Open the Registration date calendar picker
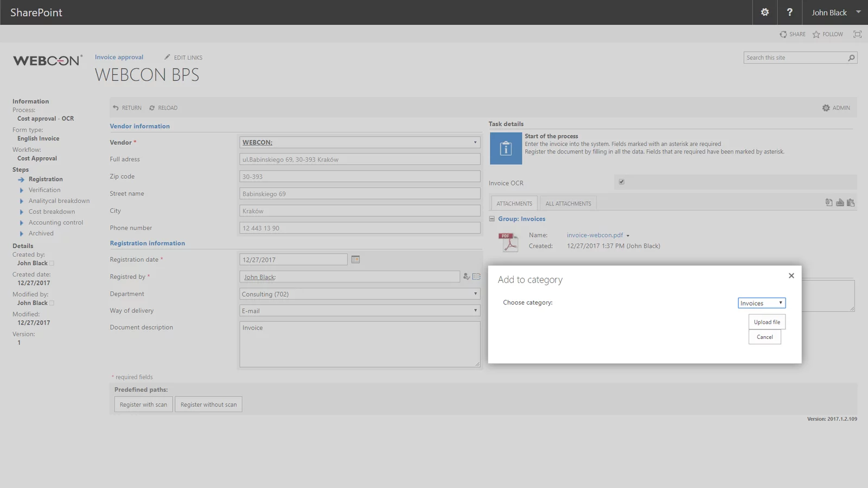This screenshot has height=488, width=868. click(x=355, y=259)
